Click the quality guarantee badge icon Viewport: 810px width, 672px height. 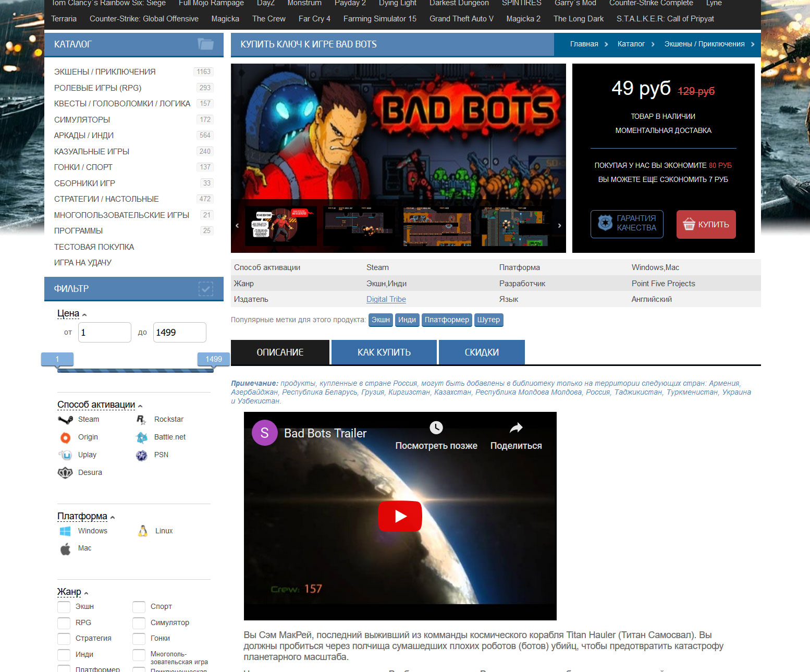pyautogui.click(x=605, y=223)
